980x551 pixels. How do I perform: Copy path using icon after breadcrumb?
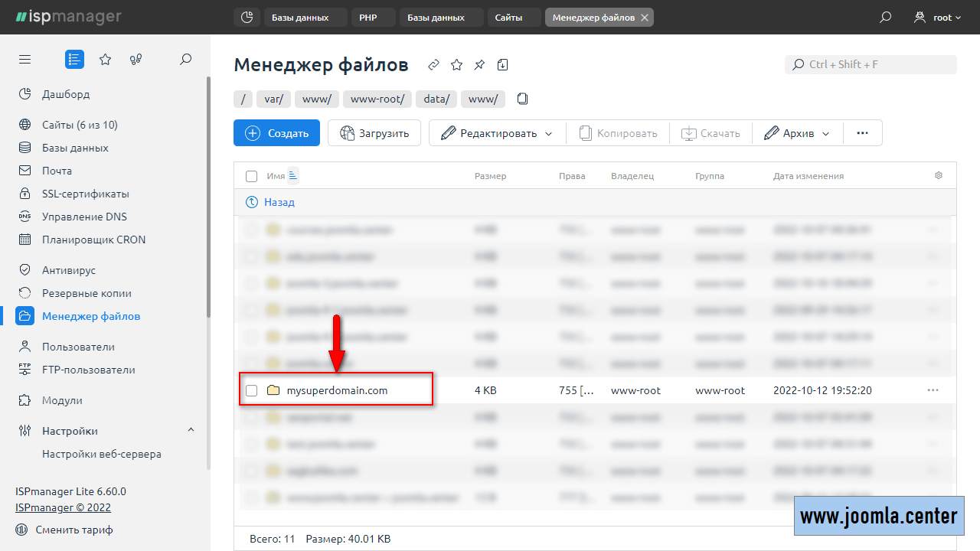(x=523, y=99)
